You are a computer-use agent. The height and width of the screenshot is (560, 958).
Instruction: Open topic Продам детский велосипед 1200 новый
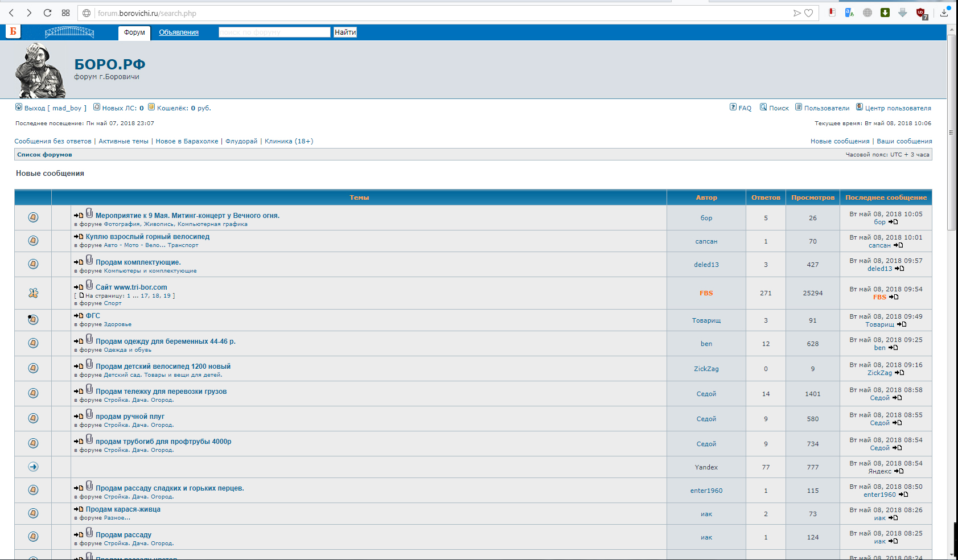pyautogui.click(x=163, y=367)
